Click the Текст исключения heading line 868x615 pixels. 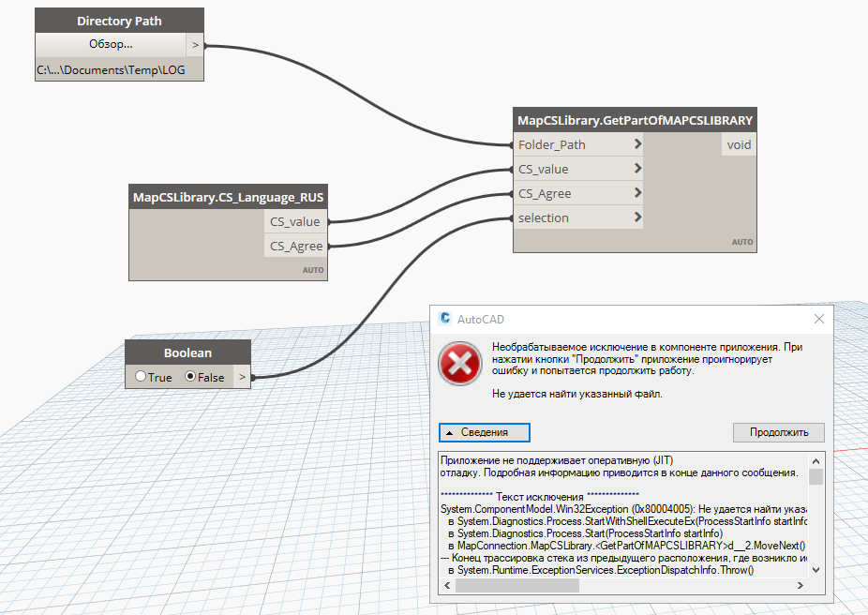pos(540,497)
